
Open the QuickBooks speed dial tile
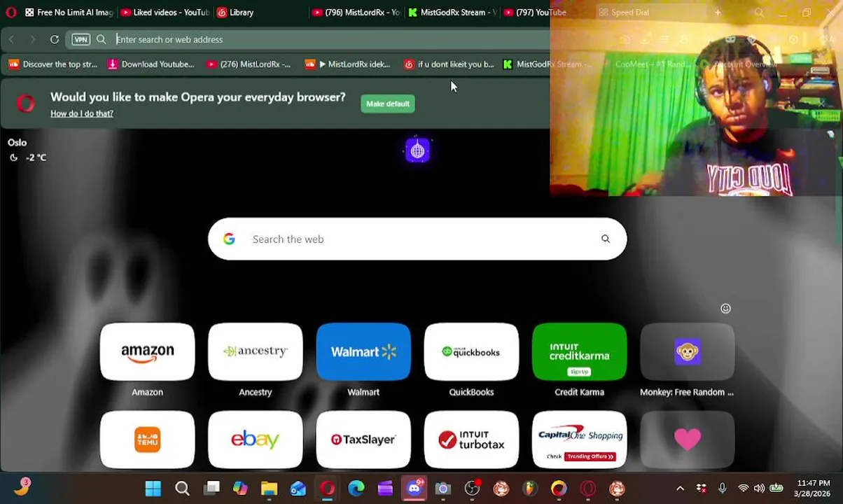[x=471, y=352]
